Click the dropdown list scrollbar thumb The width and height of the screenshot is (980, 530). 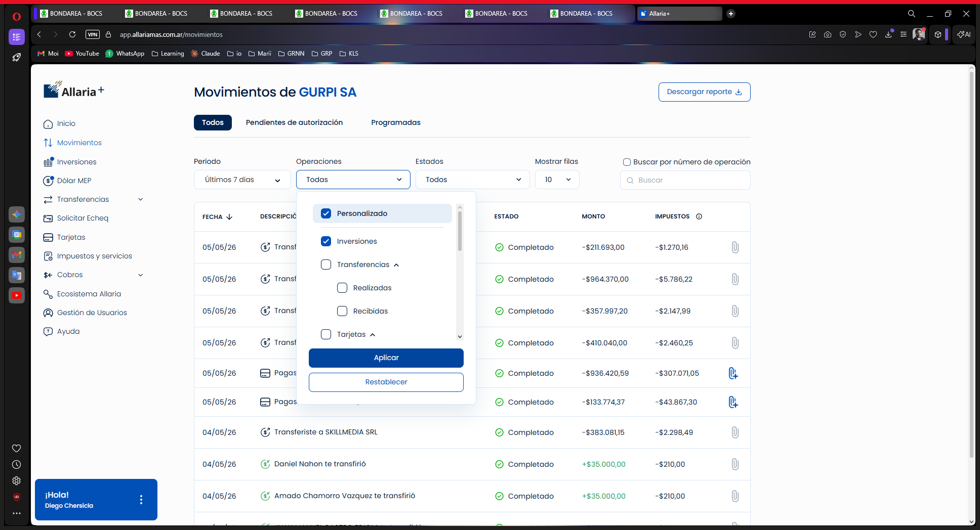(460, 231)
